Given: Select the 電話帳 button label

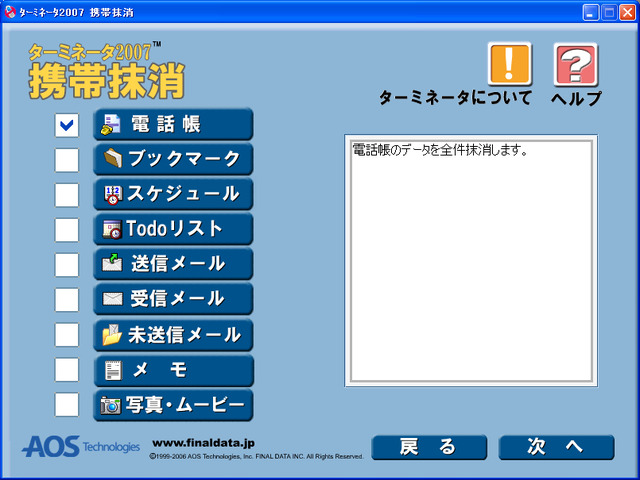Looking at the screenshot, I should point(166,124).
